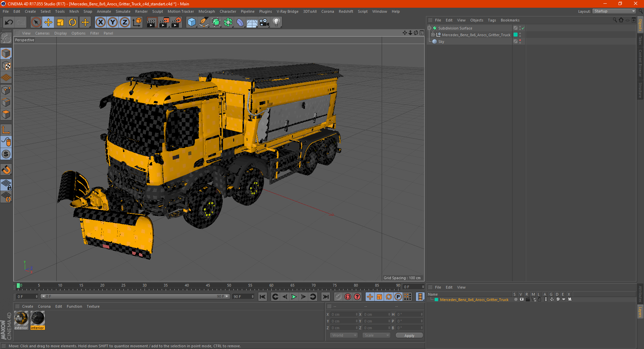The height and width of the screenshot is (349, 644).
Task: Collapse the Subdivision Surface tree item
Action: coord(429,28)
